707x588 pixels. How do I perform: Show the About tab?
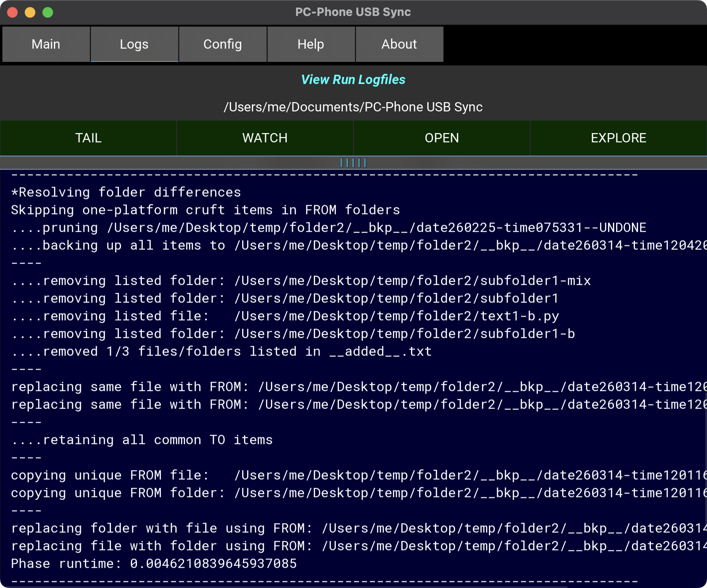click(x=399, y=44)
